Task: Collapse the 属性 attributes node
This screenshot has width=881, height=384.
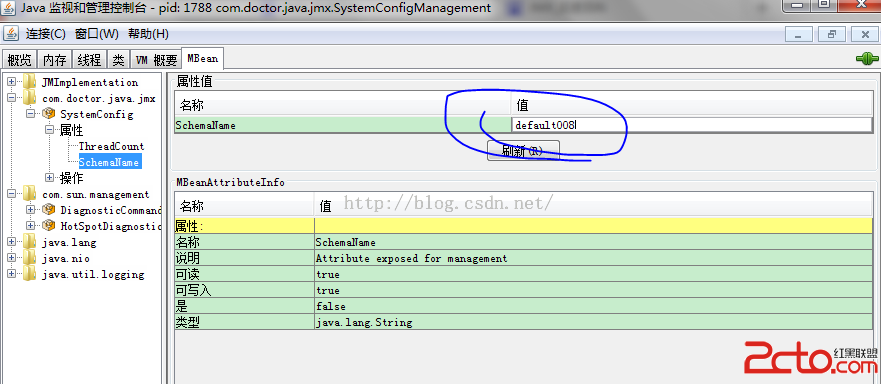Action: 49,130
